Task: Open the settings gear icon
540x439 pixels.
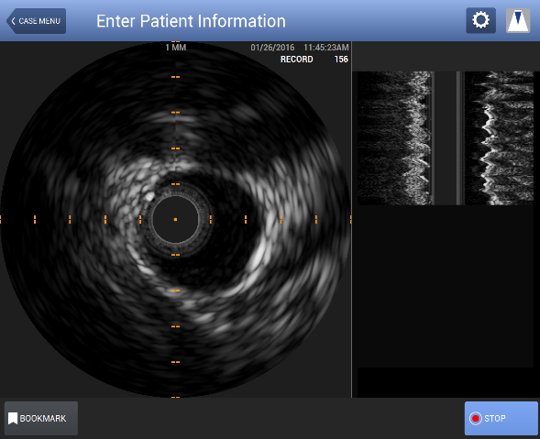Action: 481,21
